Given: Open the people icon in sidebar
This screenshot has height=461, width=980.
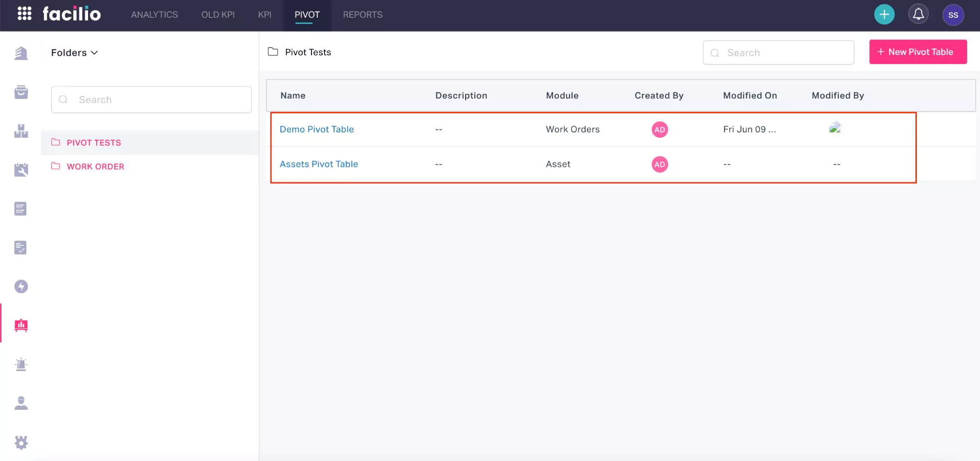Looking at the screenshot, I should point(21,403).
